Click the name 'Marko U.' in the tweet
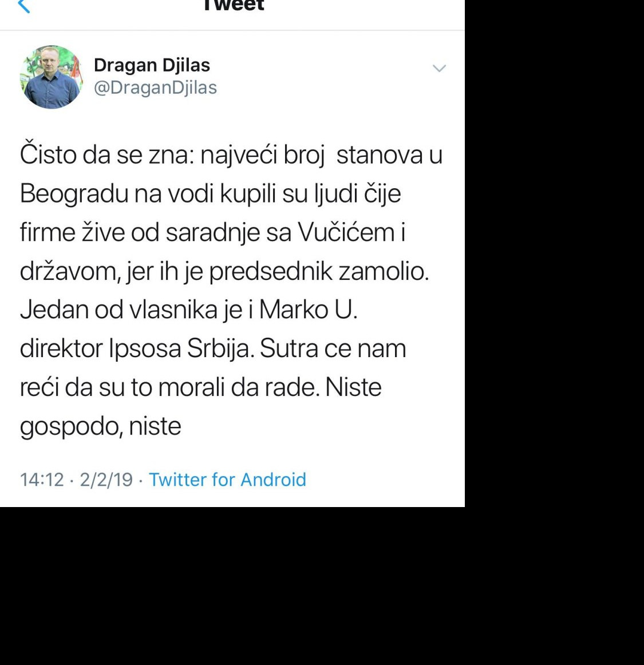The width and height of the screenshot is (644, 665). [x=308, y=310]
